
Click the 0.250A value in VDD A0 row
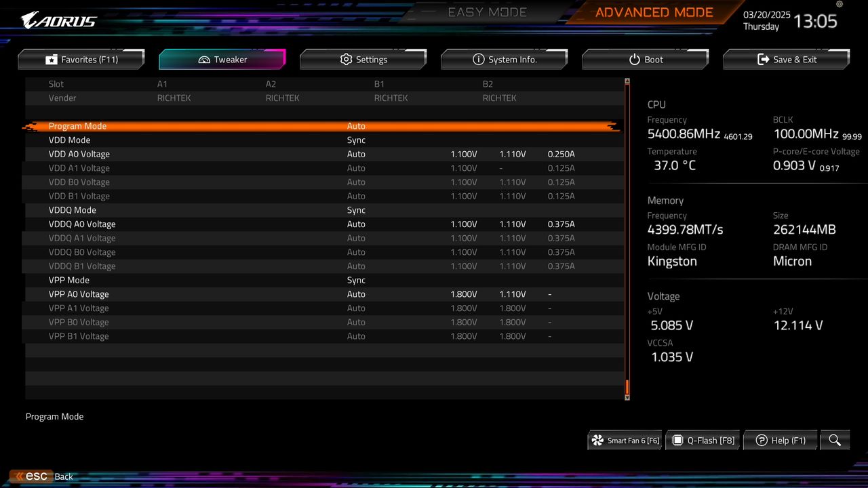pos(561,154)
